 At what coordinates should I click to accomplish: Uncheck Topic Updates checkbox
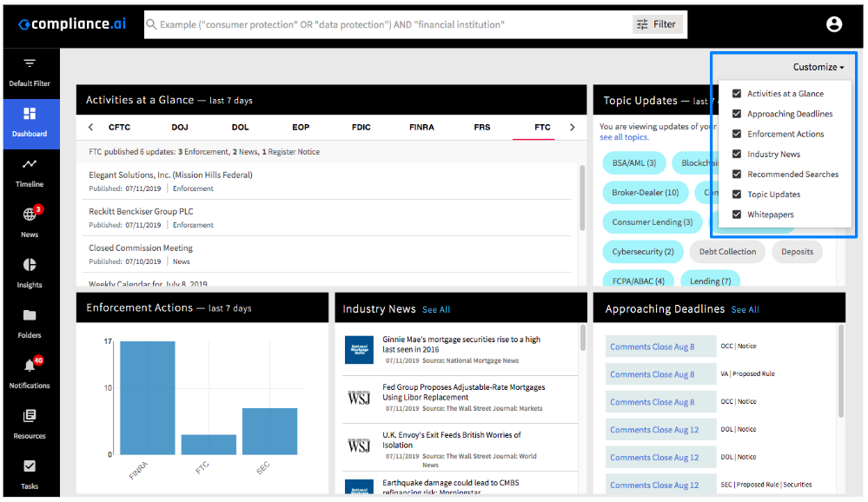pyautogui.click(x=736, y=195)
